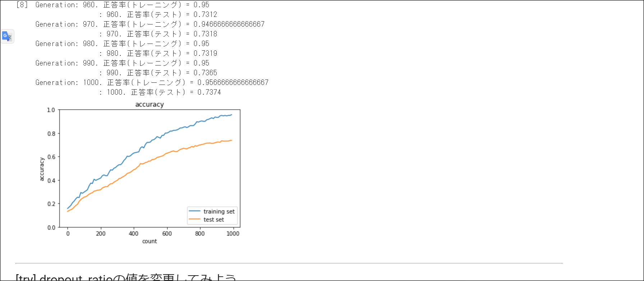Click the Google Translate floating icon
The width and height of the screenshot is (644, 281).
coord(7,36)
